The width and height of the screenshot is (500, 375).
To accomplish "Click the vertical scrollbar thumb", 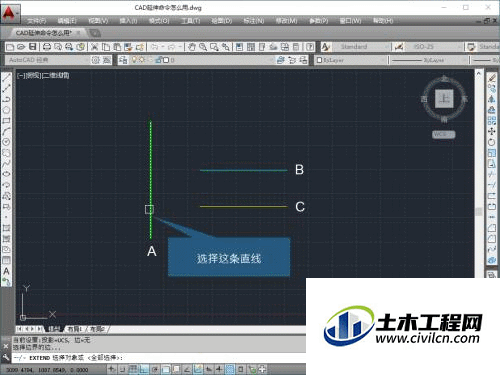I will 479,211.
